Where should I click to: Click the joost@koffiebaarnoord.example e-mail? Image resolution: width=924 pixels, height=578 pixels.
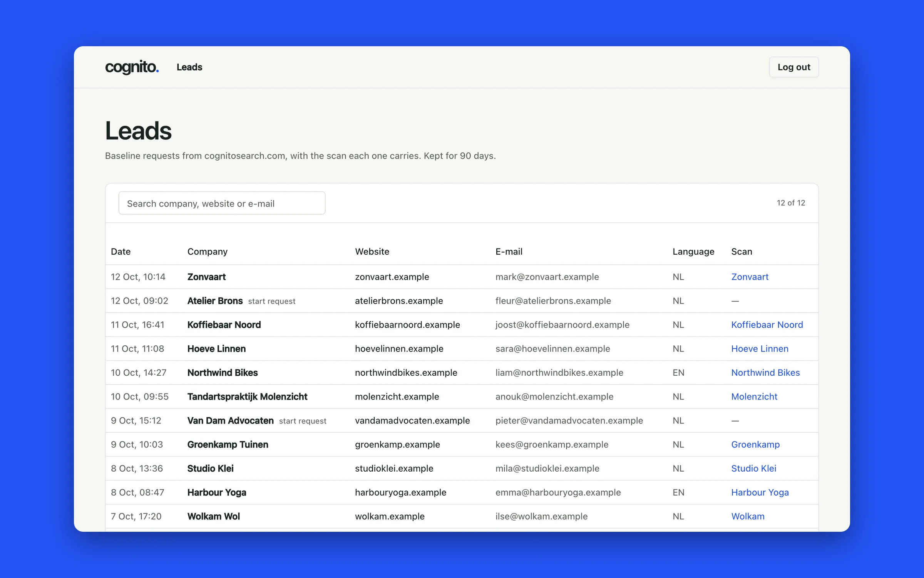pos(562,324)
